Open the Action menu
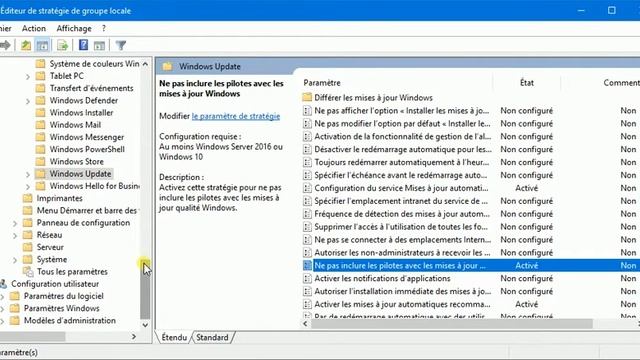 (34, 28)
